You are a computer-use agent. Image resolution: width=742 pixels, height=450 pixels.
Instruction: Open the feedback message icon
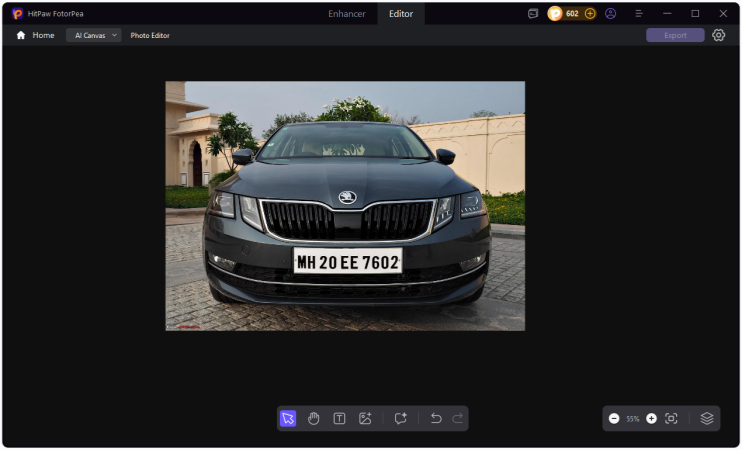point(533,14)
